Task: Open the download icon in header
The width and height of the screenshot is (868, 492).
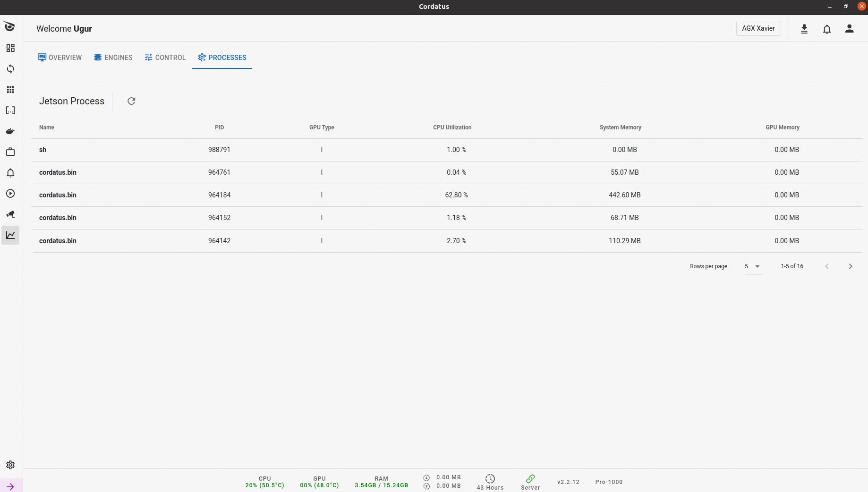Action: tap(804, 29)
